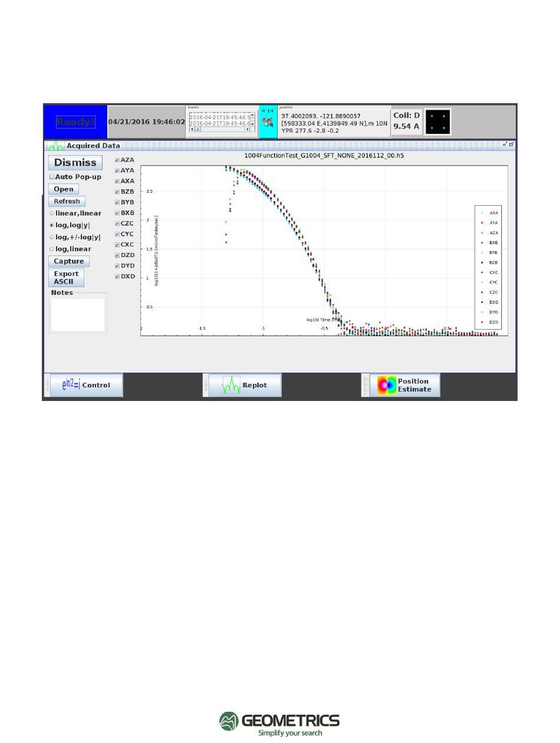Uncheck the AZA channel checkbox
Viewport: 560px width, 743px height.
pyautogui.click(x=117, y=160)
